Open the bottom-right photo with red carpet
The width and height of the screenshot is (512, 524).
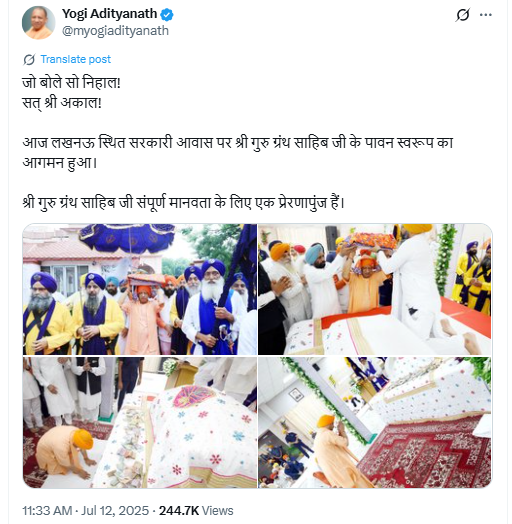(375, 422)
